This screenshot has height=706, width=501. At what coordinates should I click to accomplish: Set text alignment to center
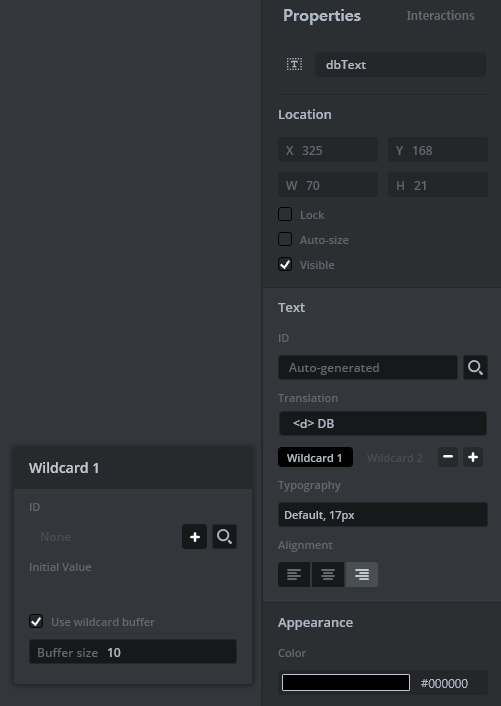pyautogui.click(x=328, y=574)
